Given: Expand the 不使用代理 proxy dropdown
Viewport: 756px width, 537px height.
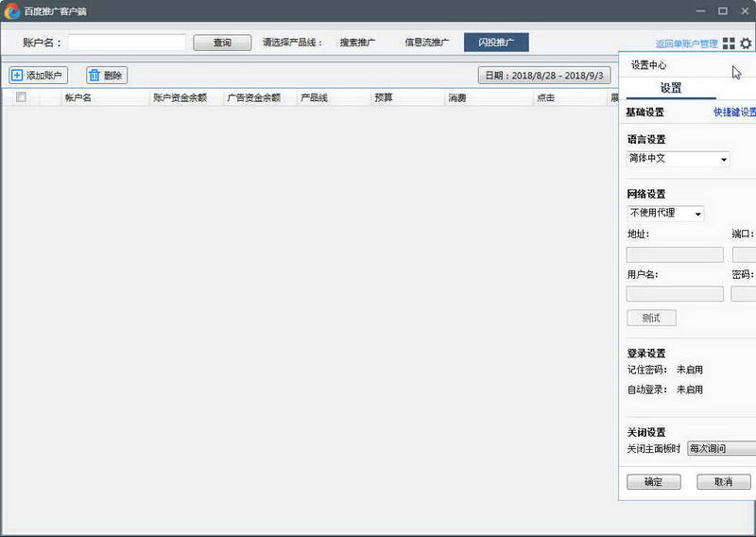Looking at the screenshot, I should point(665,214).
